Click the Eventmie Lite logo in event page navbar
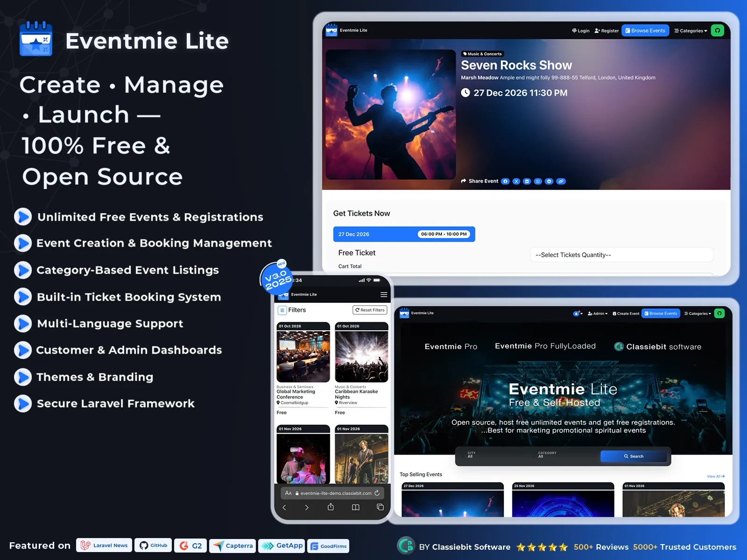The width and height of the screenshot is (747, 560). tap(331, 30)
